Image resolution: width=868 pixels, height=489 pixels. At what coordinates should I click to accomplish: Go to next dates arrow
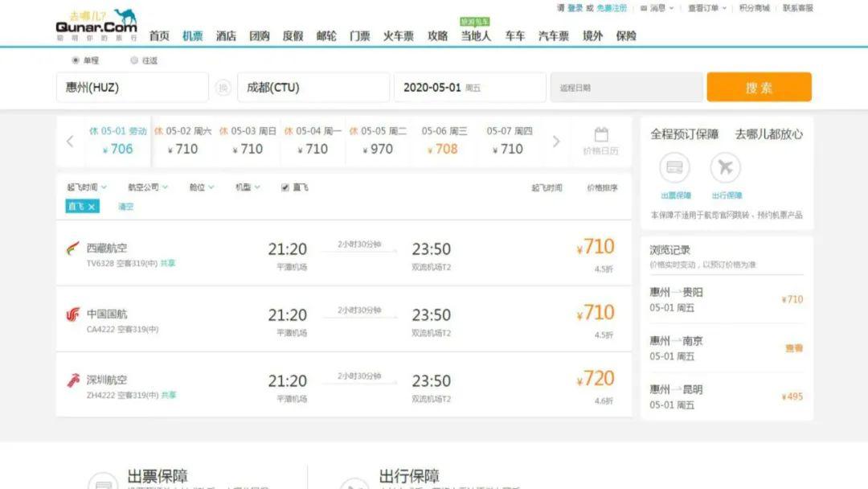556,142
